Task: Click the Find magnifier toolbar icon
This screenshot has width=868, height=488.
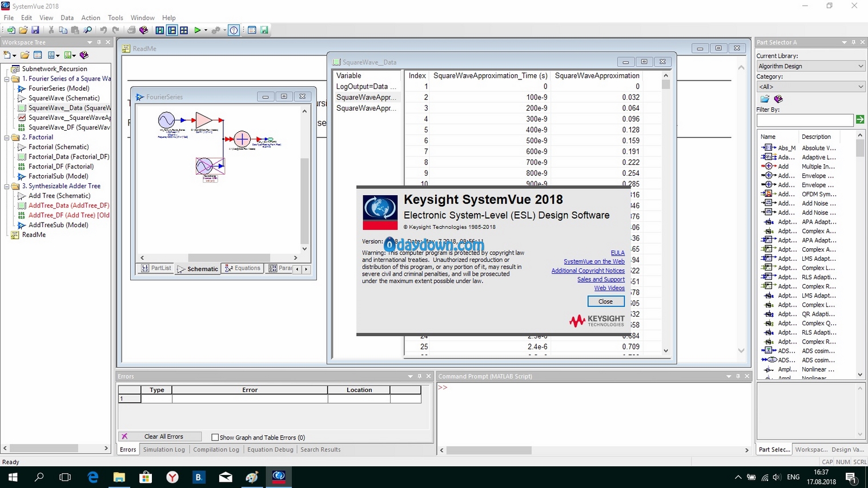Action: (87, 30)
